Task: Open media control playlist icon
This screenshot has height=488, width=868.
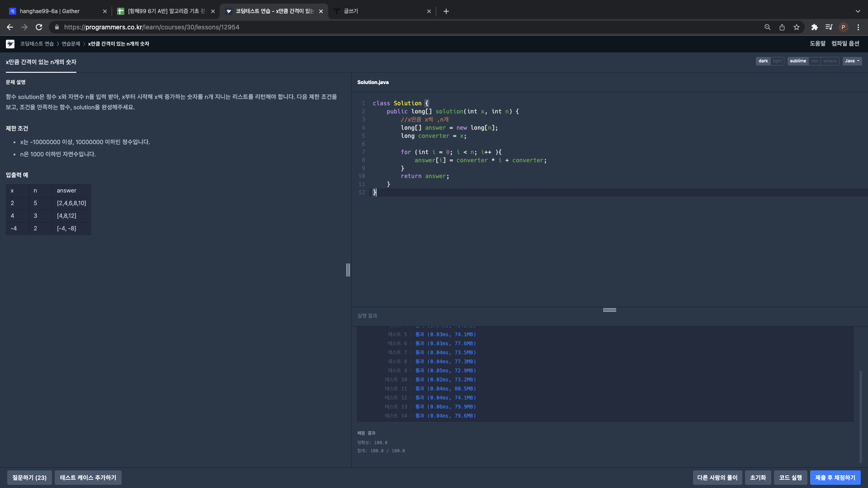Action: (x=828, y=27)
